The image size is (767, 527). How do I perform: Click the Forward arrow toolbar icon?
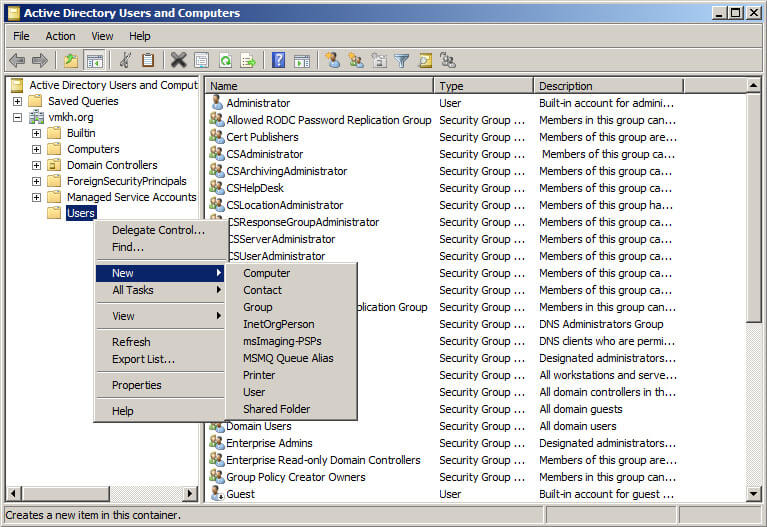pos(40,60)
